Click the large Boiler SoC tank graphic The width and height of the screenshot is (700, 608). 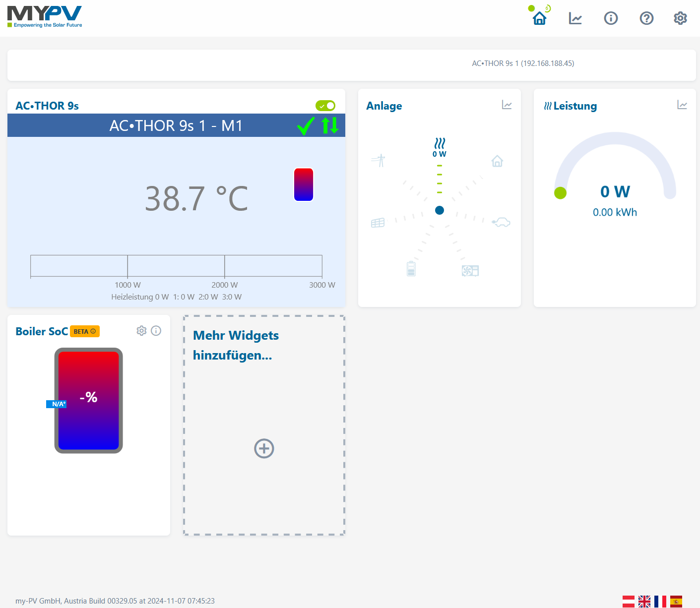pos(89,400)
